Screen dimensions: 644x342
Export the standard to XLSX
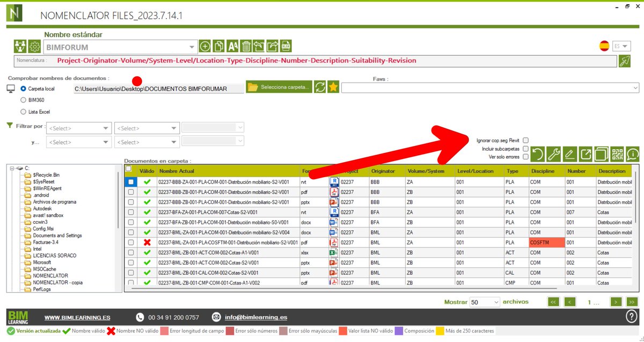click(286, 46)
